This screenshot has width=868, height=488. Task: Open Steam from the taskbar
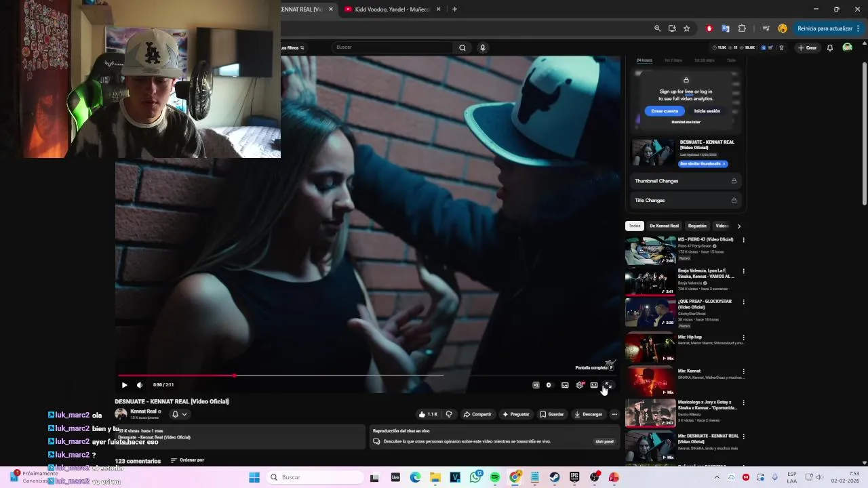555,477
